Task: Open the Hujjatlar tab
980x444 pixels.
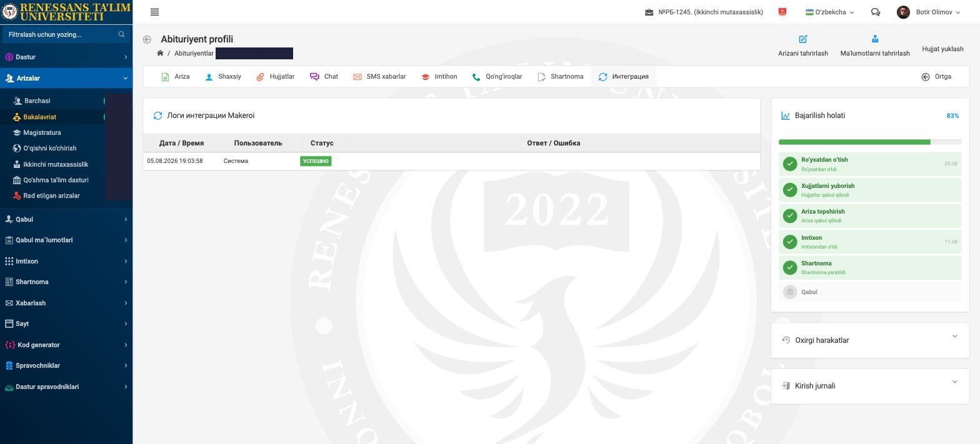Action: pos(276,77)
